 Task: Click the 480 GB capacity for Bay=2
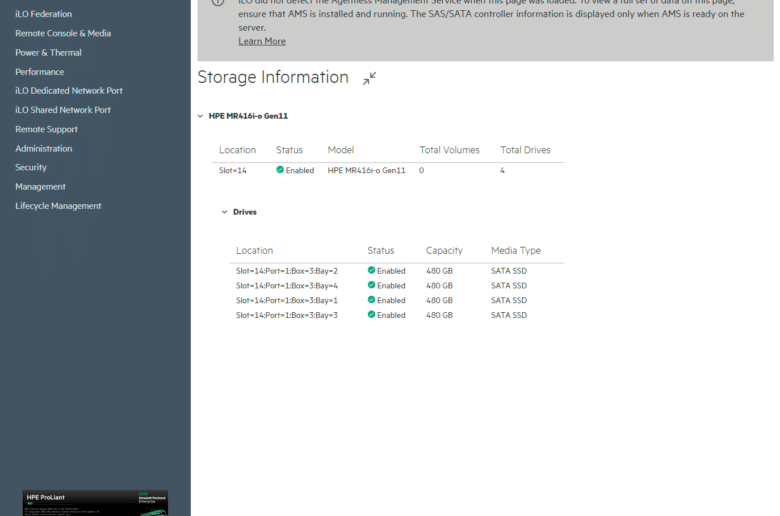pyautogui.click(x=439, y=271)
